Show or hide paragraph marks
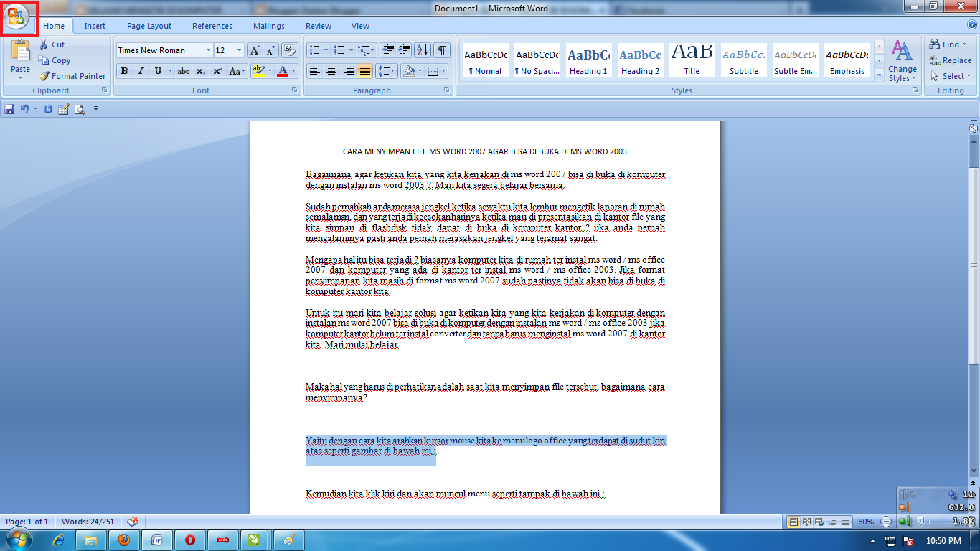Image resolution: width=980 pixels, height=551 pixels. [443, 50]
